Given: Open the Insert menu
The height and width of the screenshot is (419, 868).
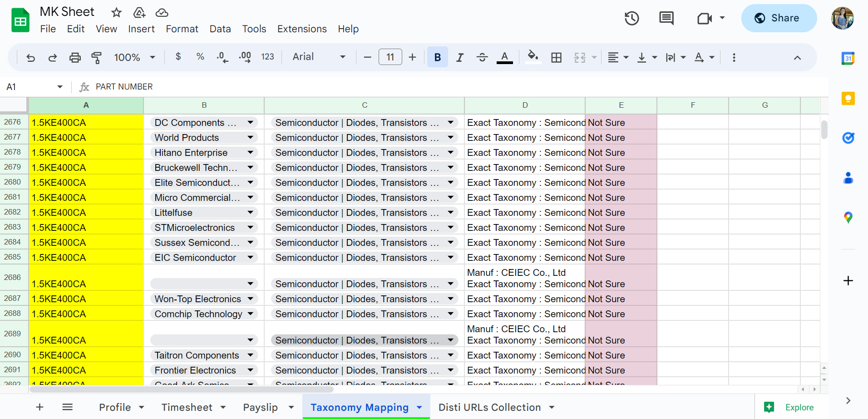Looking at the screenshot, I should pos(141,29).
